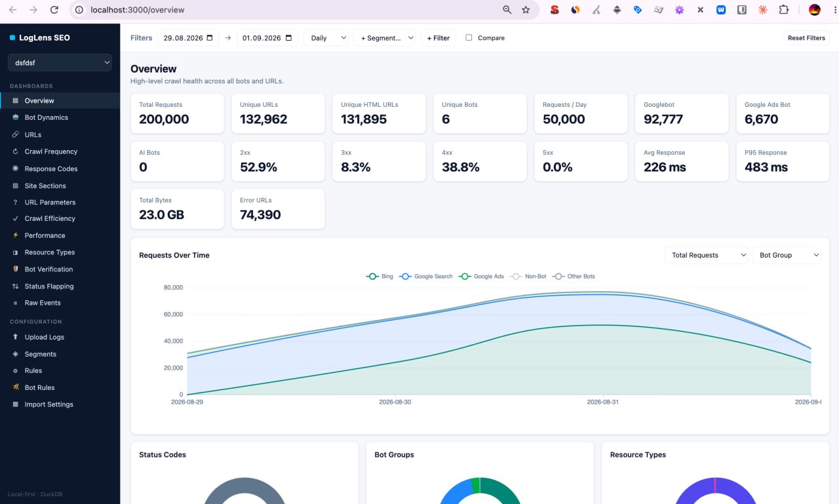Screen dimensions: 839x504
Task: Open the Total Requests metric dropdown
Action: [706, 255]
